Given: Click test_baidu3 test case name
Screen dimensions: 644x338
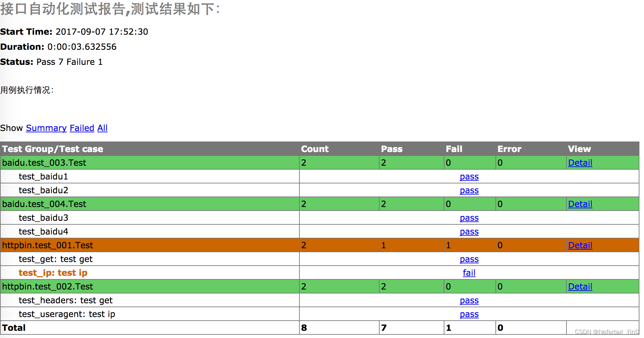Looking at the screenshot, I should (x=43, y=218).
